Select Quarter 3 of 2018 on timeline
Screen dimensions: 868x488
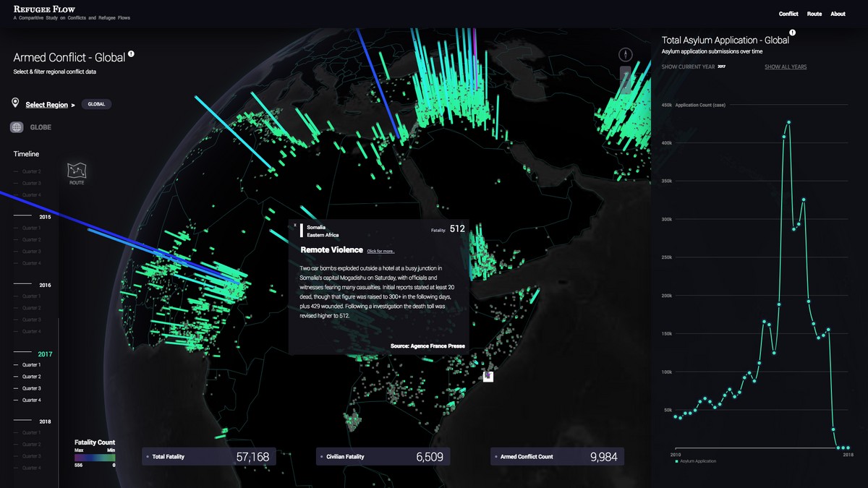pyautogui.click(x=31, y=456)
